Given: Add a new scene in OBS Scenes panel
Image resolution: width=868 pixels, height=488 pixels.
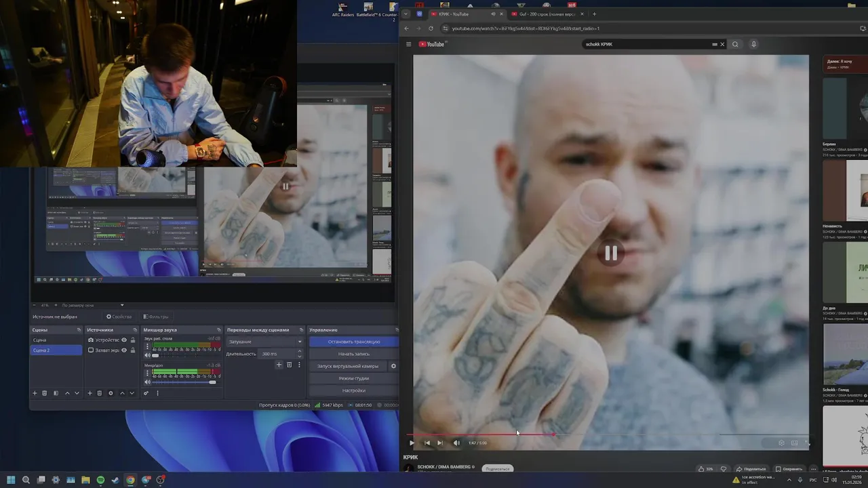Looking at the screenshot, I should 35,393.
